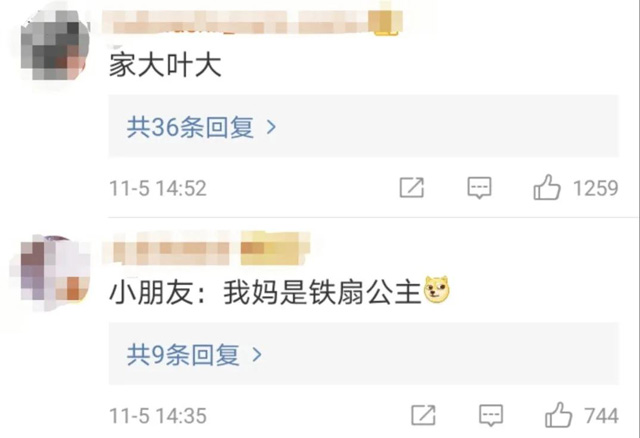This screenshot has width=640, height=438.
Task: Thumbs-up the 我妈是铁扇公主 comment
Action: coord(558,415)
